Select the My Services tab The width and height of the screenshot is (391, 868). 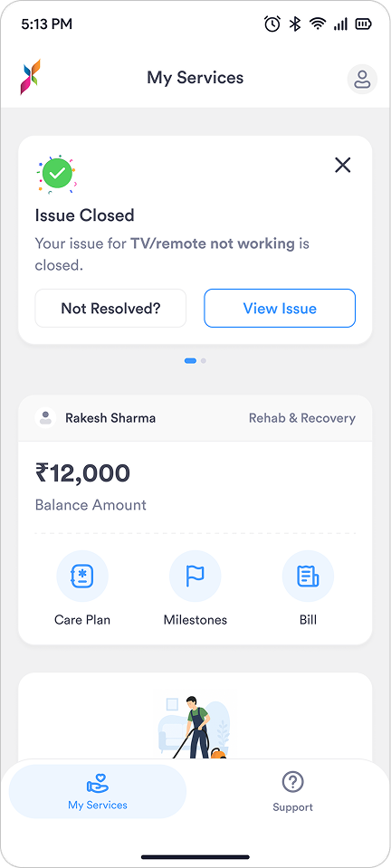tap(98, 792)
